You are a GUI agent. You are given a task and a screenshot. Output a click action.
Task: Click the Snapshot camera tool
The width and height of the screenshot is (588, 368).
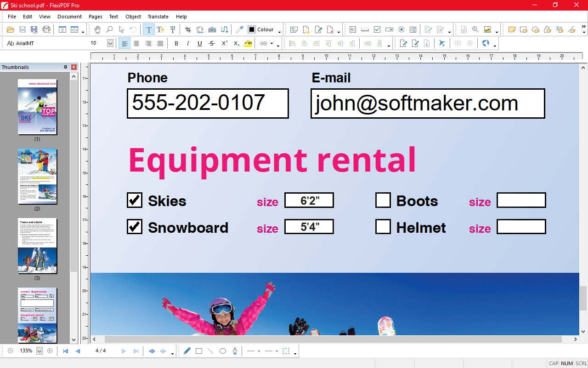[212, 29]
